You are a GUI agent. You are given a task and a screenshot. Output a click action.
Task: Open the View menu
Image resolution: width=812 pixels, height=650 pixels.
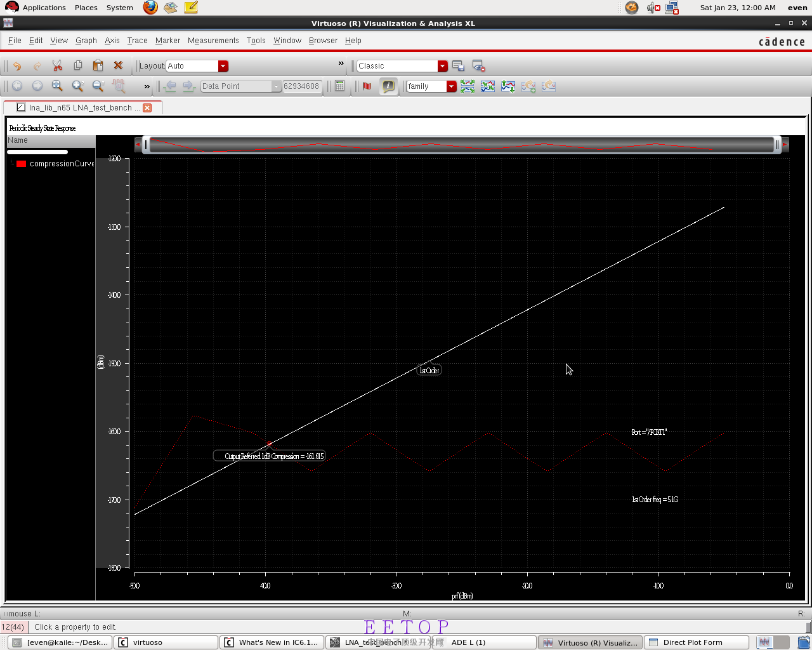[59, 41]
